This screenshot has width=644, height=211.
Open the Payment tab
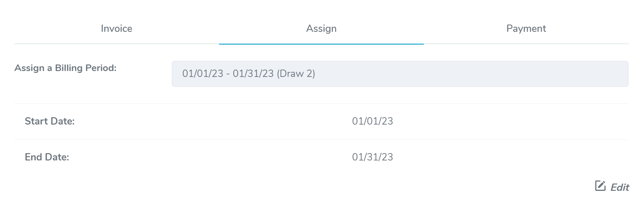526,29
